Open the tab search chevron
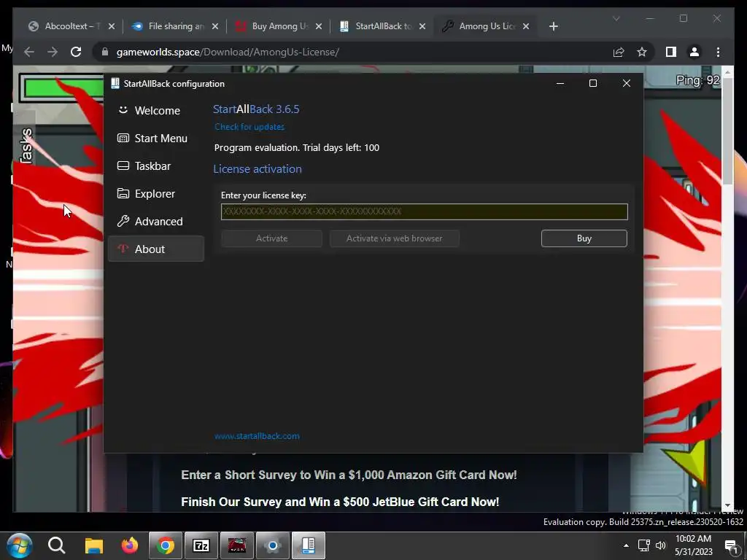Screen dimensions: 747x560 pos(616,18)
